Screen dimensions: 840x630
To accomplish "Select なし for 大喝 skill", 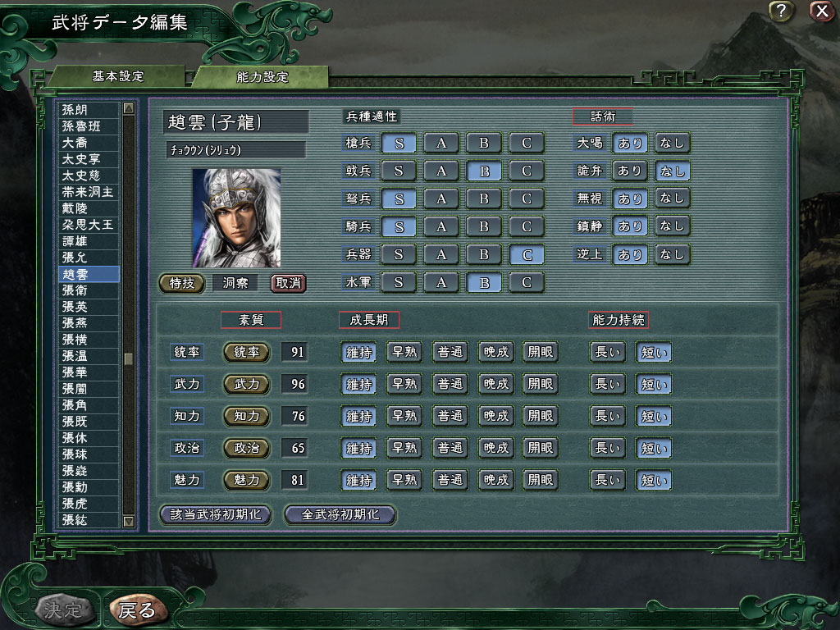I will pos(673,143).
